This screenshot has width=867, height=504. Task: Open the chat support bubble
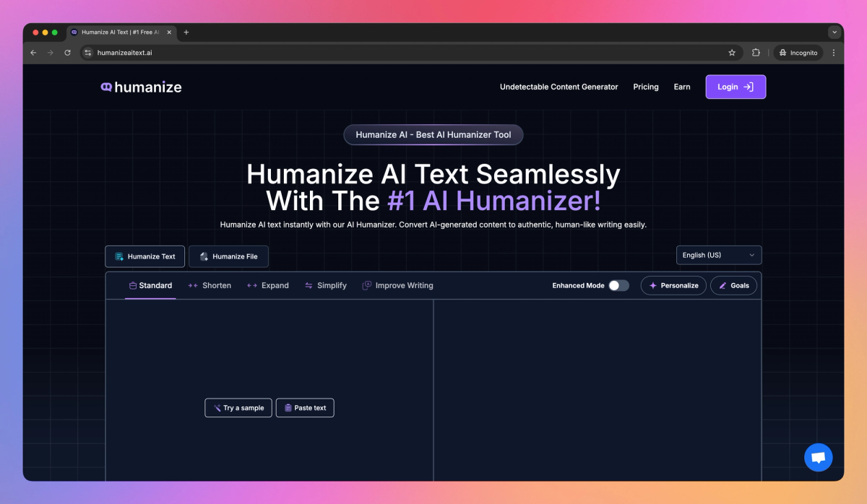(818, 457)
